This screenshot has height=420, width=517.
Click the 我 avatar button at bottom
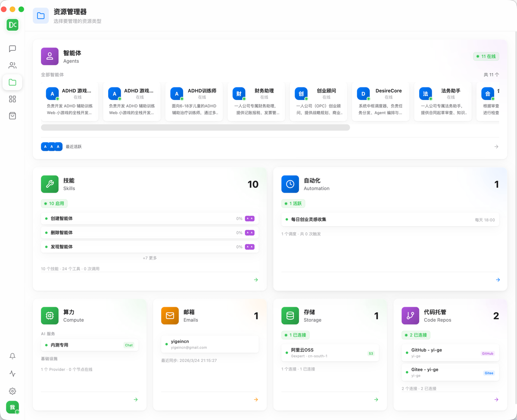[12, 407]
